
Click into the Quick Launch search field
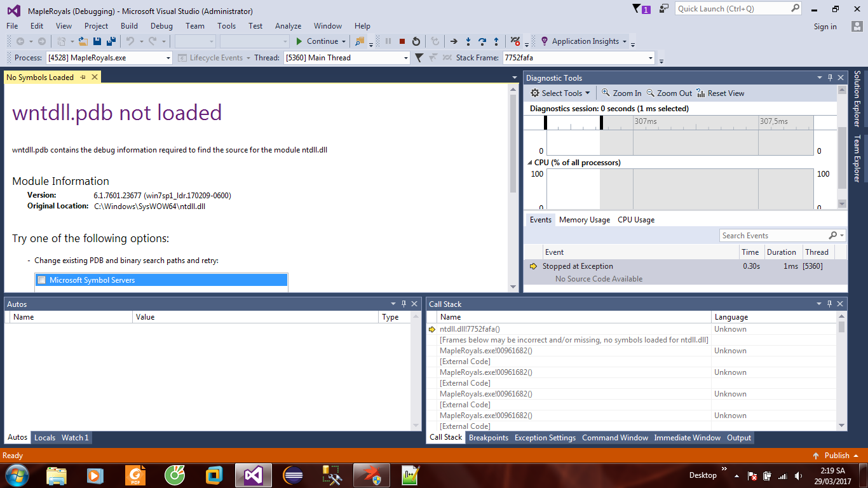[x=733, y=9]
